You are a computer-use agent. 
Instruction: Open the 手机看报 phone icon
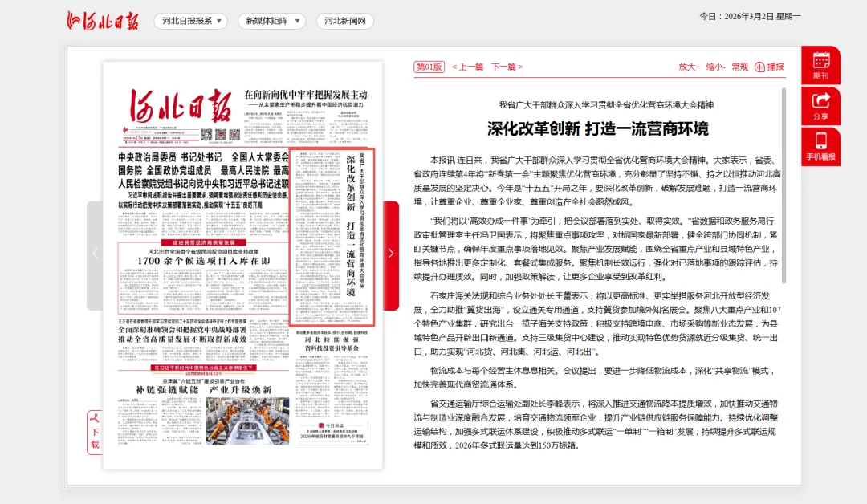[x=820, y=147]
